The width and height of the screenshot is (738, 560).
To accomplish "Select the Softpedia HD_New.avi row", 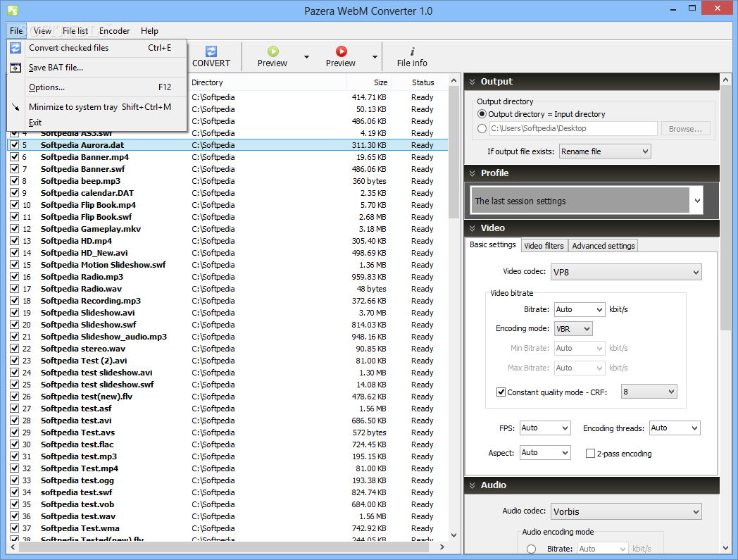I will 227,253.
